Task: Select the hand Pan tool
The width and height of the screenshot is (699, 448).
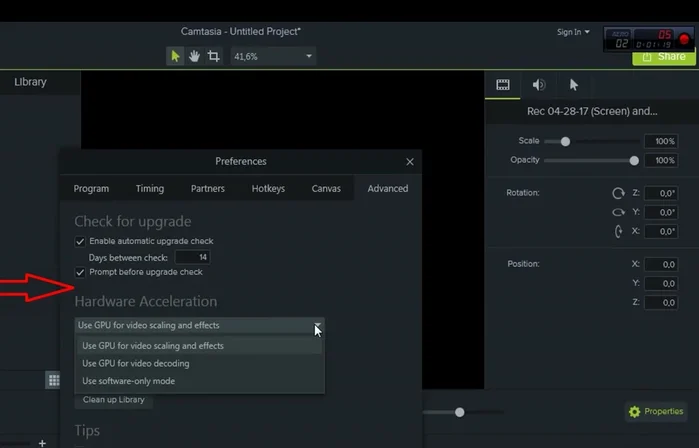Action: 194,56
